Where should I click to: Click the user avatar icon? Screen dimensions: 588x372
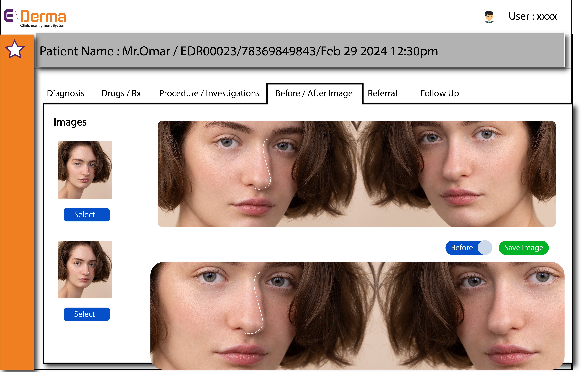click(x=489, y=17)
